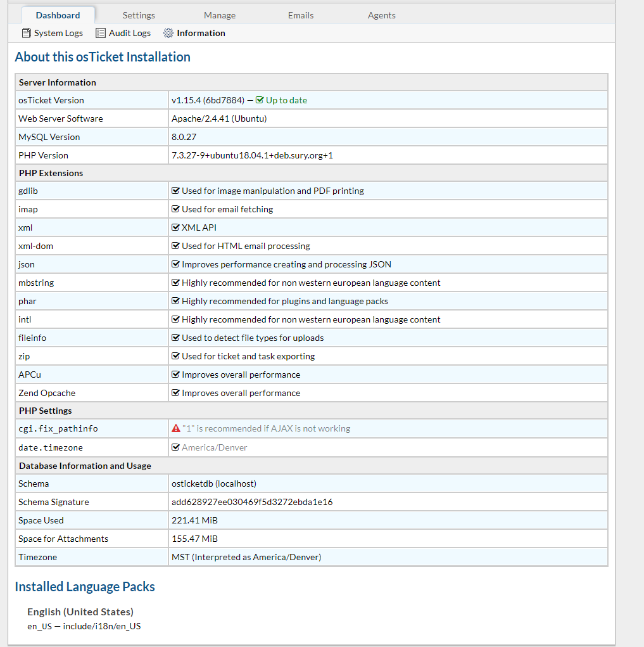This screenshot has height=647, width=644.
Task: Click the Information gear icon
Action: pos(168,33)
